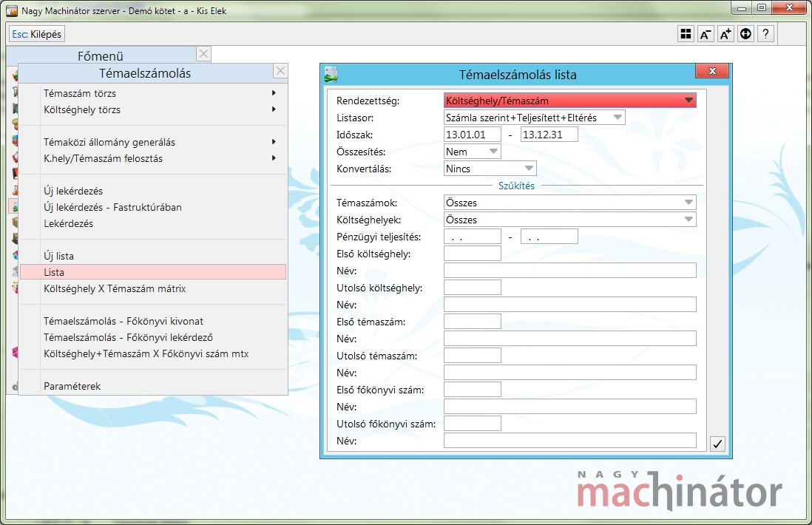
Task: Click Pénzügyi teljesítés end date field
Action: coord(549,237)
